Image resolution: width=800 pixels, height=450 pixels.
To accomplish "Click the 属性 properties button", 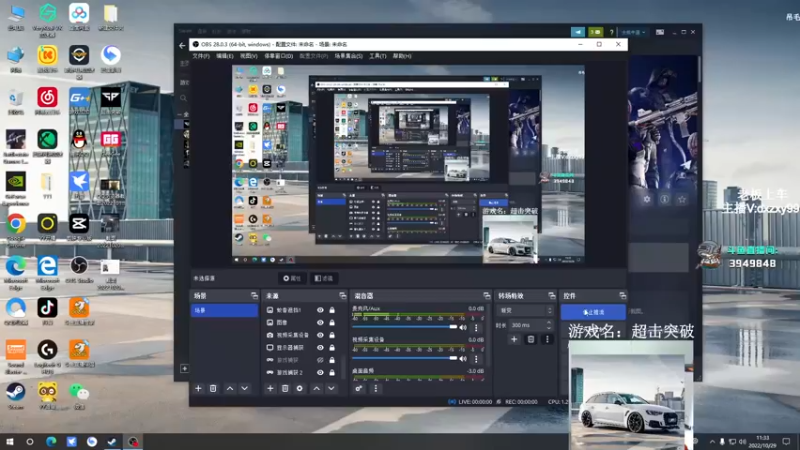I will click(292, 279).
